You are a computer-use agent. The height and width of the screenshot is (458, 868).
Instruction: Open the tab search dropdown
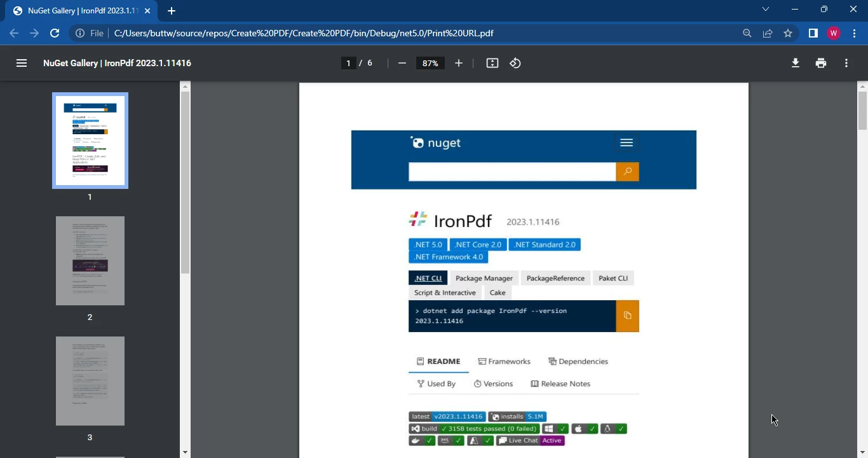click(x=766, y=10)
